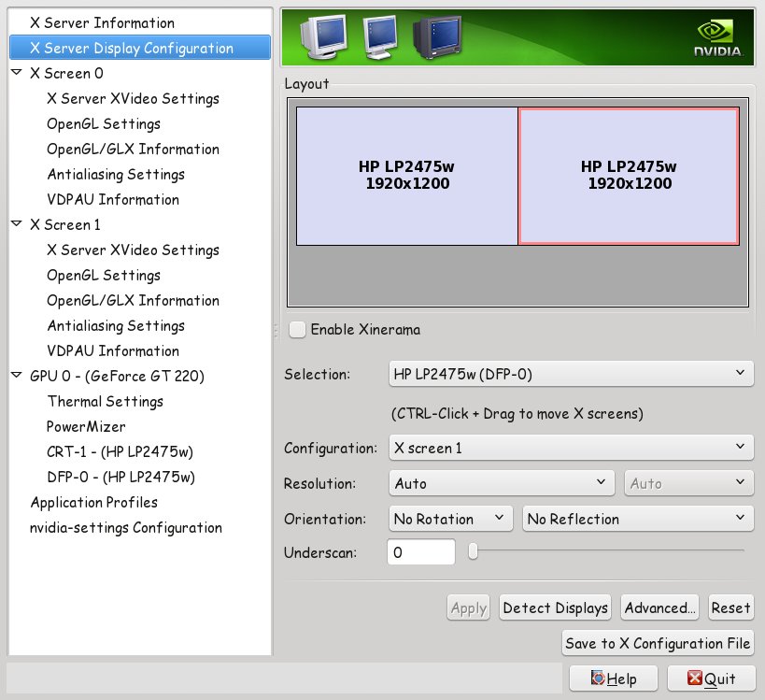Open X Server XVideo Settings under X Screen 0
Viewport: 765px width, 700px height.
[x=133, y=98]
